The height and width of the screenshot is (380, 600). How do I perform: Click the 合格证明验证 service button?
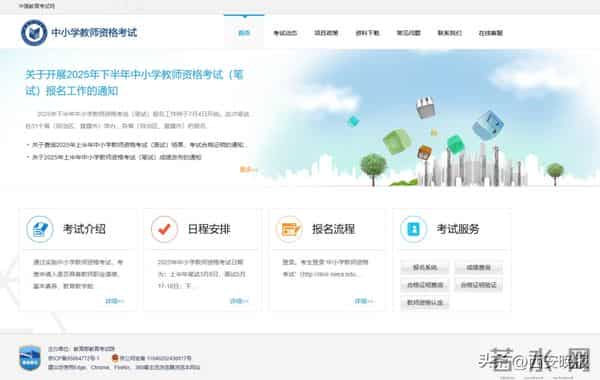(x=478, y=285)
